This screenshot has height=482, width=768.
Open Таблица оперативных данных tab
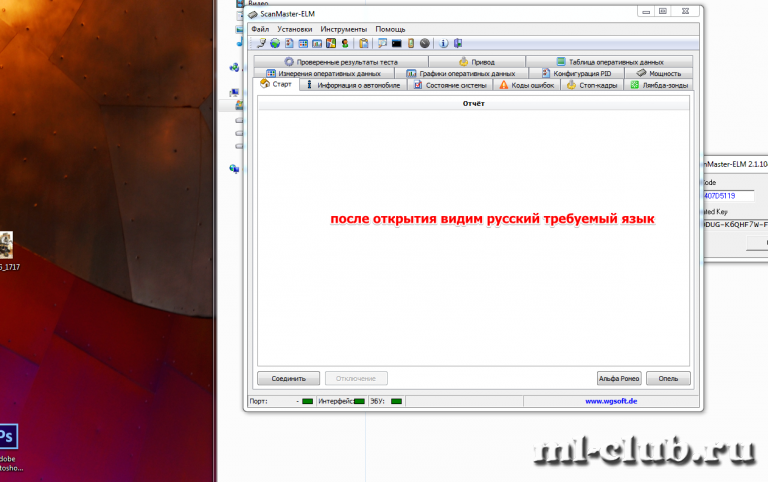tap(609, 62)
